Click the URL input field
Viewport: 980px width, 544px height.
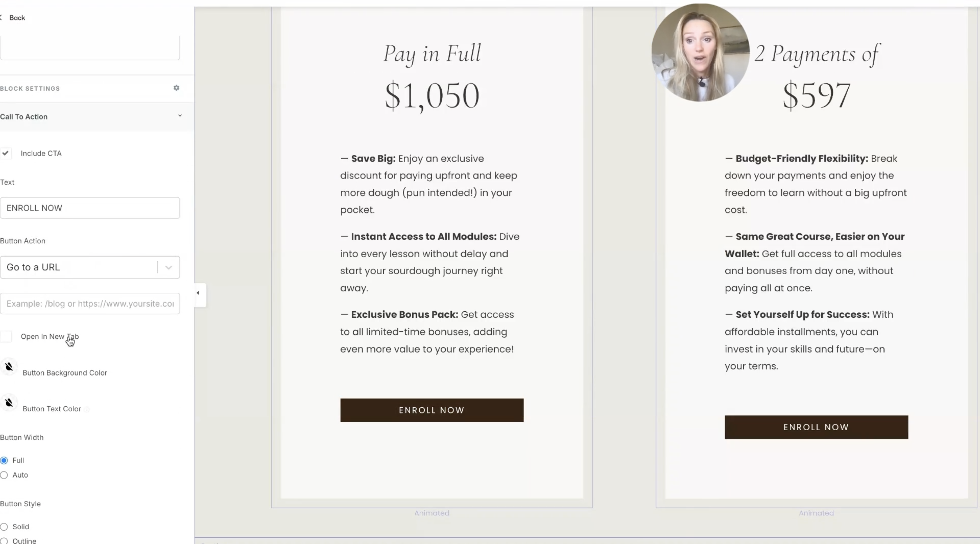pos(90,304)
